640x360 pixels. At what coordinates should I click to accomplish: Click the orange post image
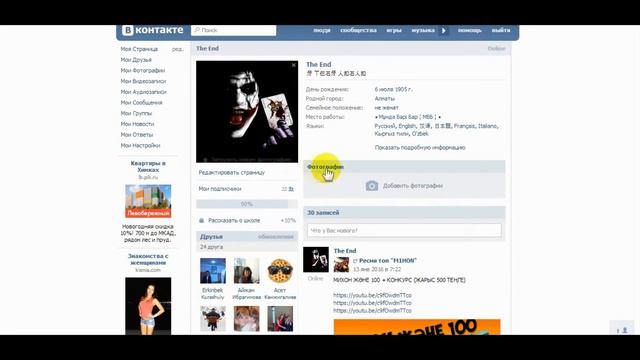417,327
